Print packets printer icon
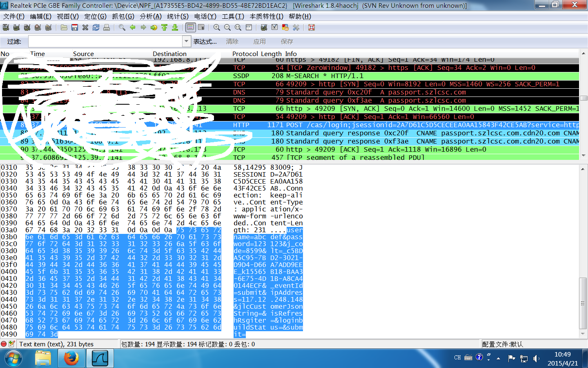588x368 pixels. click(x=107, y=27)
